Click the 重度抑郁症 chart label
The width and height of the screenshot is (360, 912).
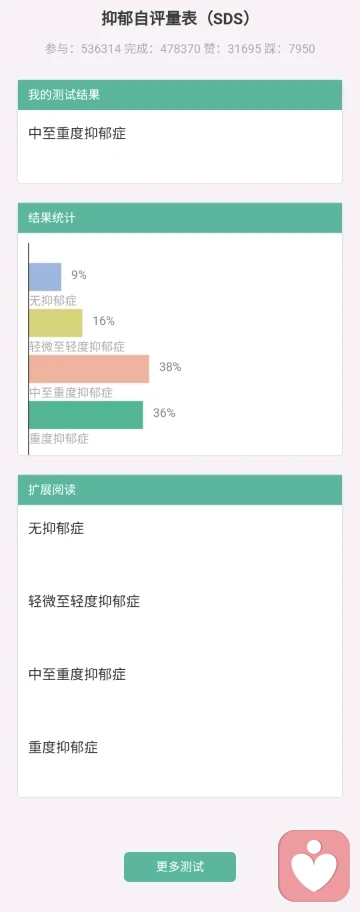pos(59,439)
